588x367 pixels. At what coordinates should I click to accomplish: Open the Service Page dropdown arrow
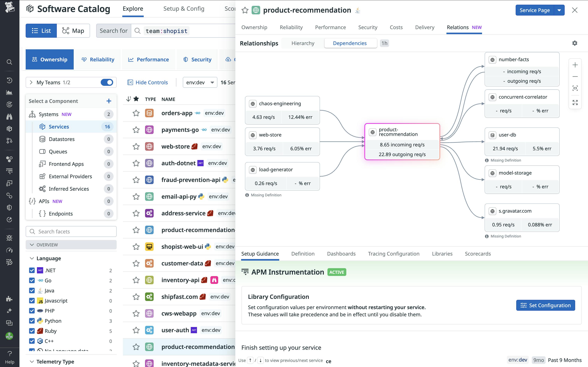(559, 10)
